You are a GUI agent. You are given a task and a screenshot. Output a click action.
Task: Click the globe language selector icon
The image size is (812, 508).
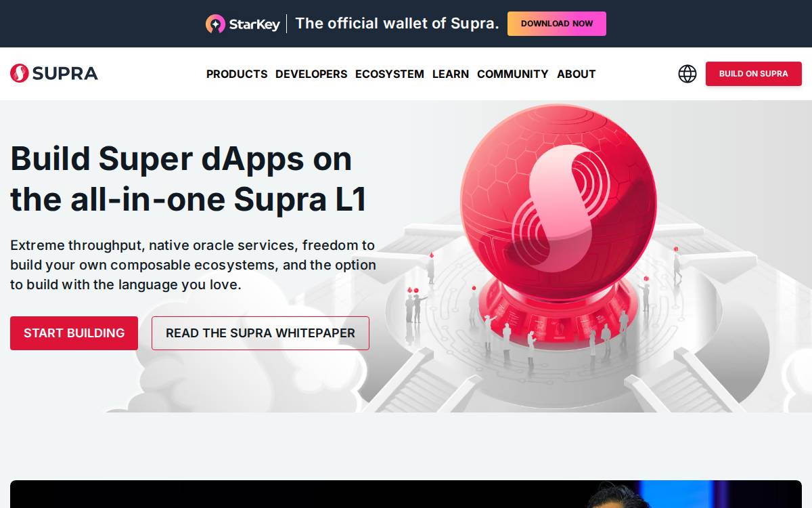[x=687, y=74]
